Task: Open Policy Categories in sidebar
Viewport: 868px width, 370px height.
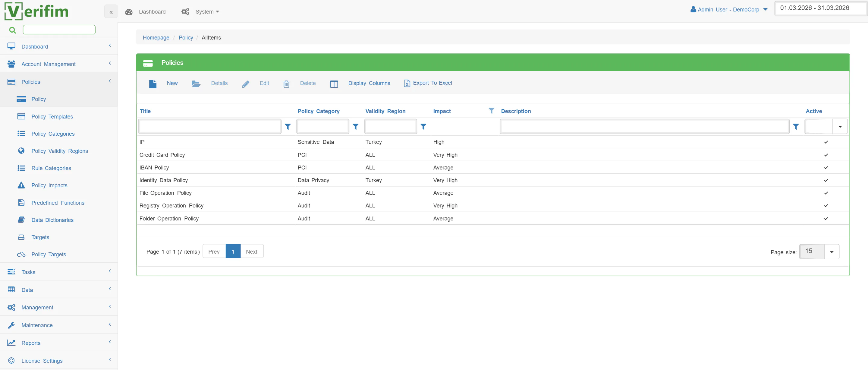Action: [53, 134]
